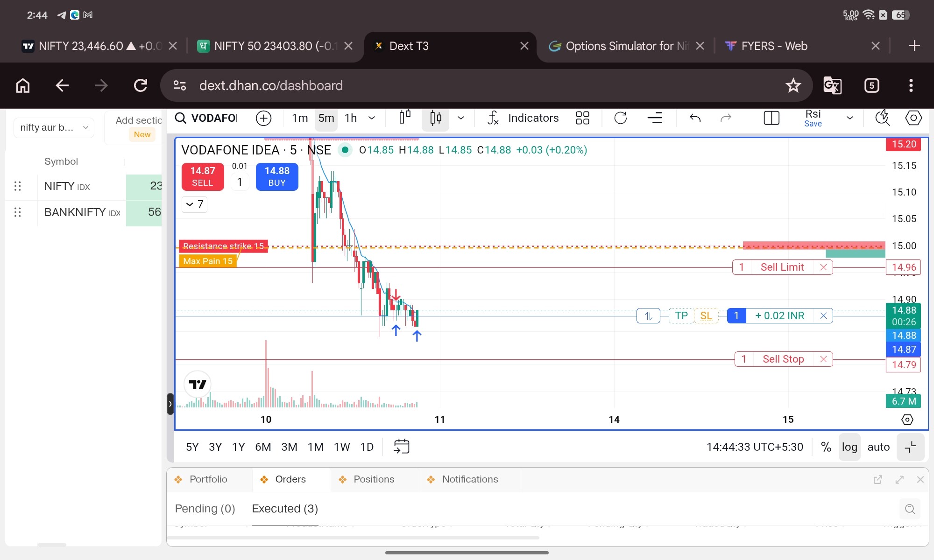Toggle auto scale mode
934x560 pixels.
click(x=878, y=447)
